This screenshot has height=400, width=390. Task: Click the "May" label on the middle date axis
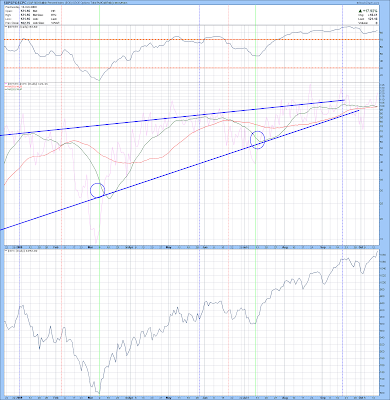(x=169, y=247)
